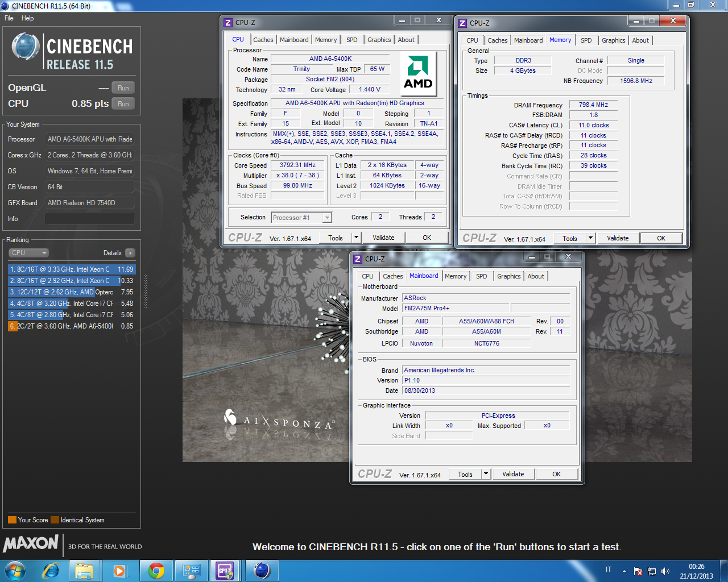Open the Ranking CPU dropdown
This screenshot has height=582, width=728.
[28, 253]
